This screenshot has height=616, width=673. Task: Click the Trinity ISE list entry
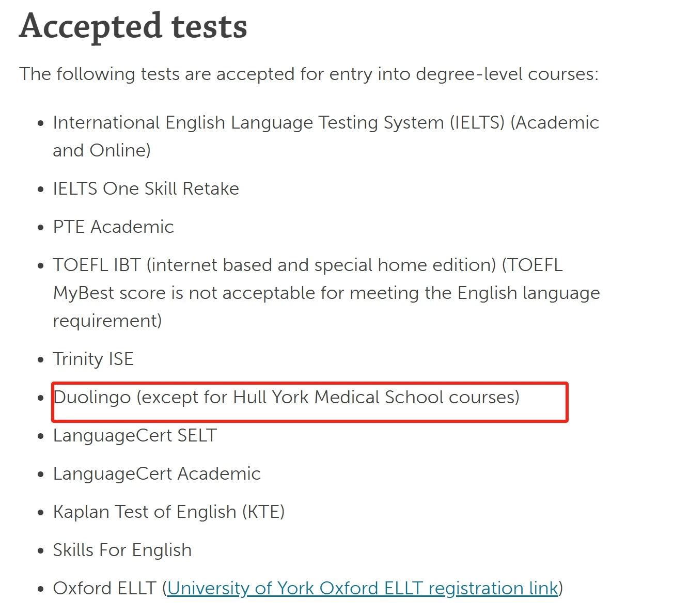coord(93,359)
